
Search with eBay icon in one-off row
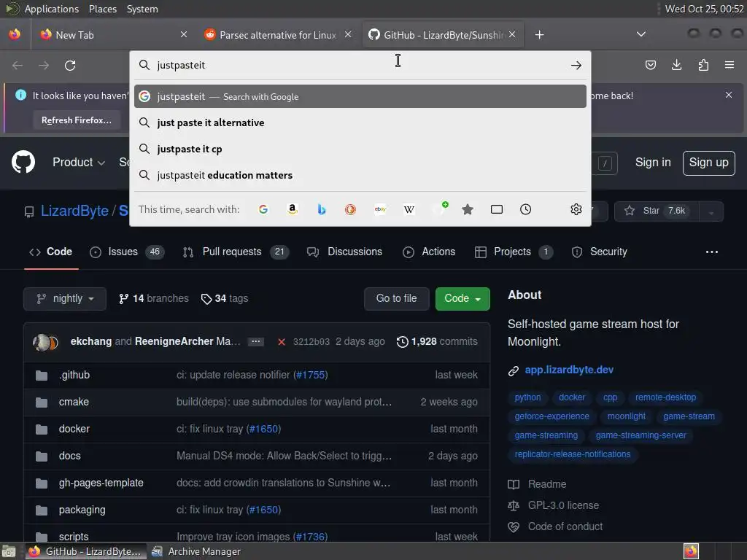(x=380, y=209)
